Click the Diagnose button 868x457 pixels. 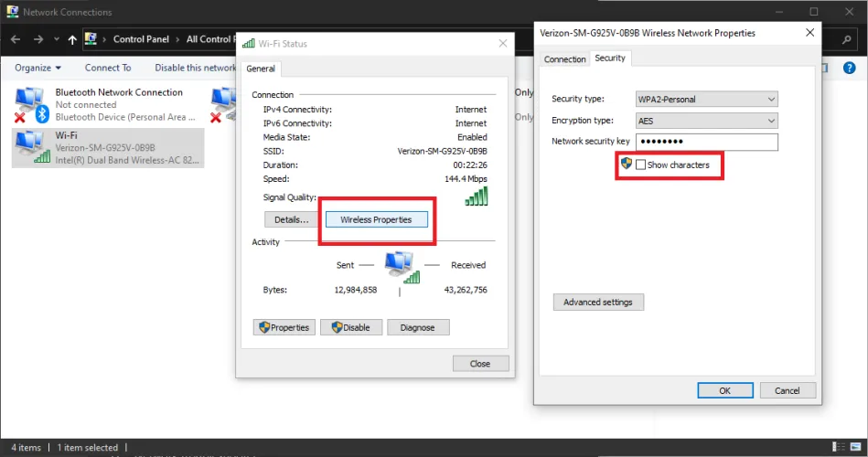(x=417, y=327)
